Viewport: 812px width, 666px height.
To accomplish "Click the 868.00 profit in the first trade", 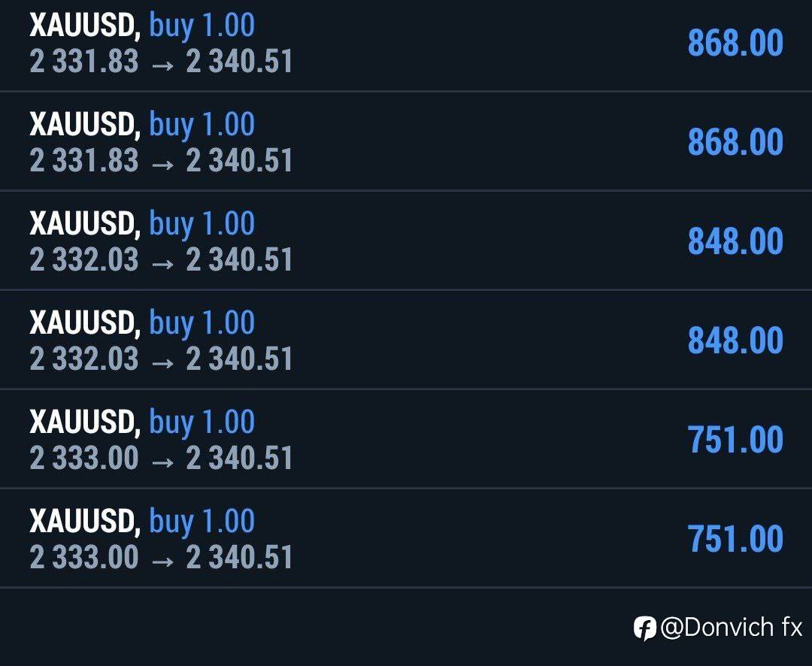I will point(735,43).
